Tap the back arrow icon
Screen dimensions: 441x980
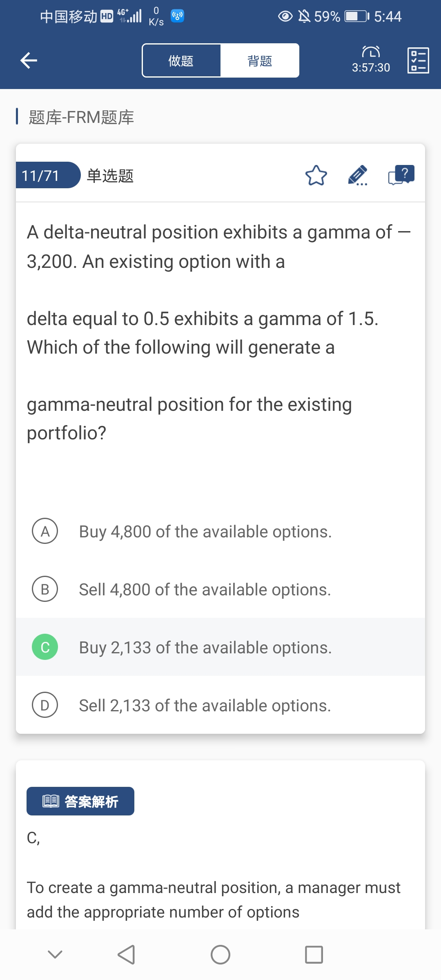click(x=29, y=60)
